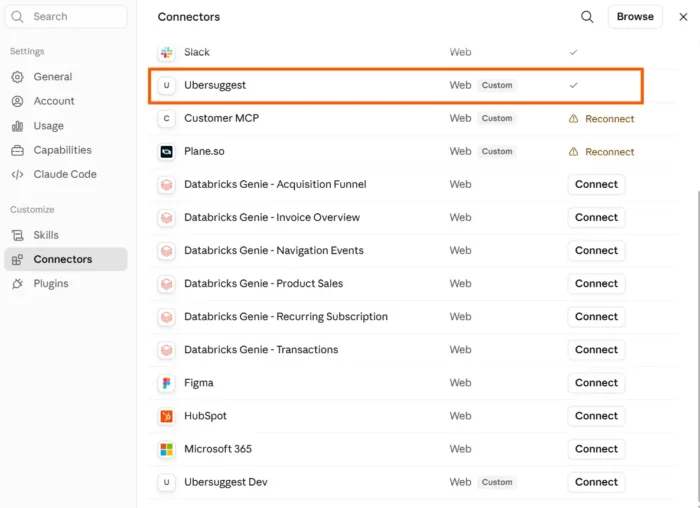This screenshot has height=508, width=700.
Task: Click the Plane.so logo icon
Action: tap(167, 152)
